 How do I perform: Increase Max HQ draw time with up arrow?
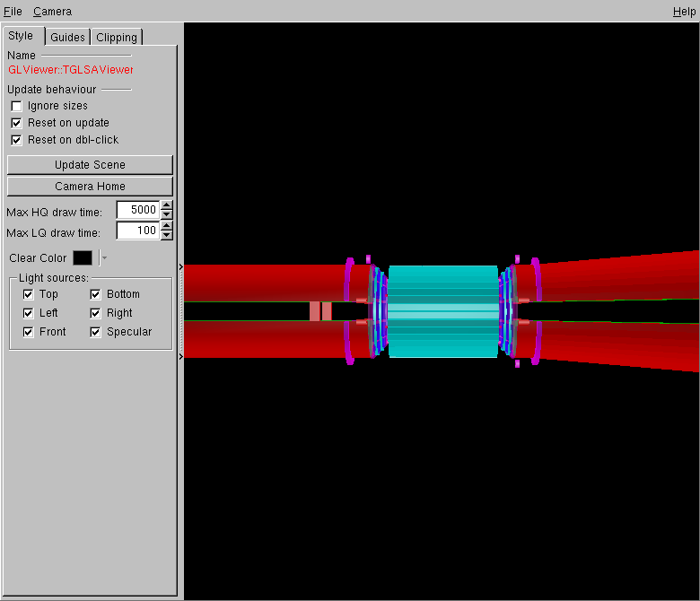167,205
